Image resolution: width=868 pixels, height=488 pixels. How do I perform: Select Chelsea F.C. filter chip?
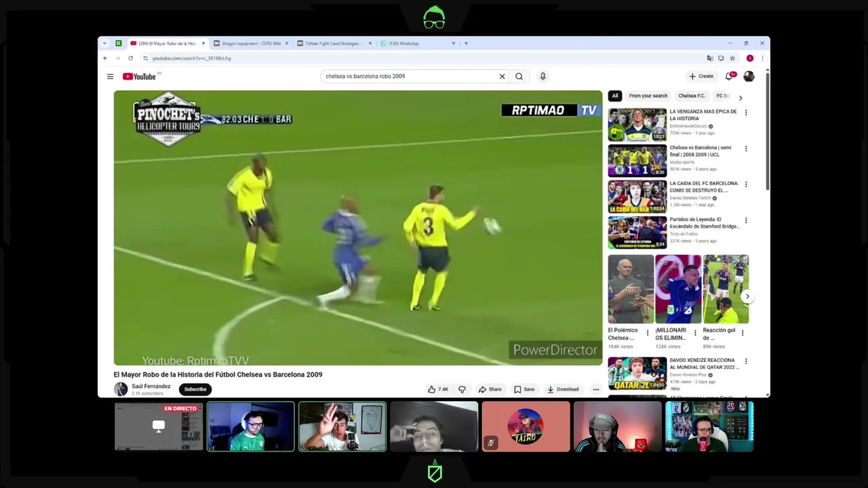(x=692, y=96)
